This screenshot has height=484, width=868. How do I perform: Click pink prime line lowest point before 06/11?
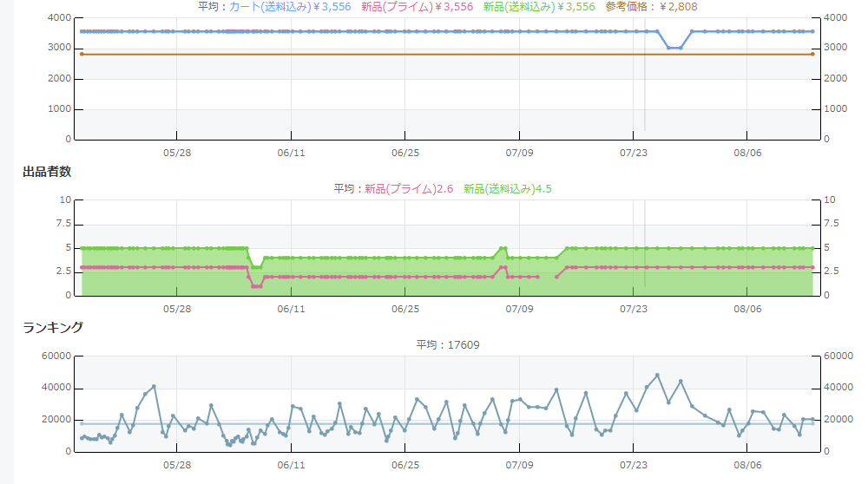[256, 286]
